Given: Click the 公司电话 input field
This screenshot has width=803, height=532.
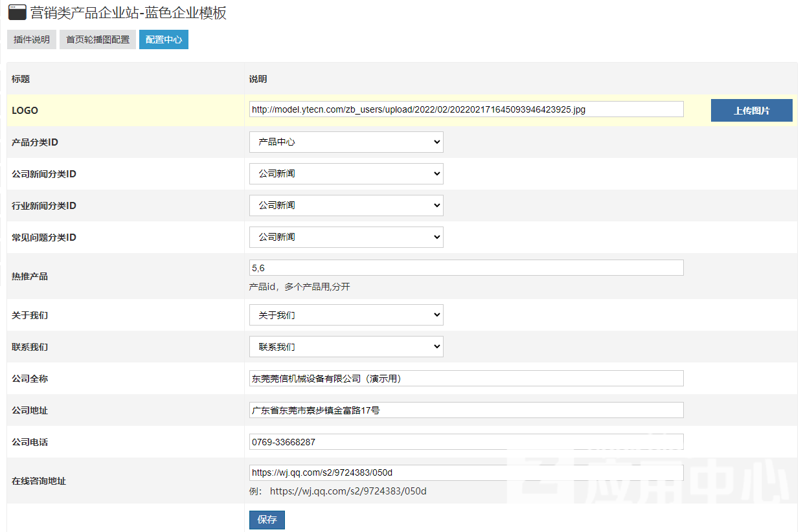Looking at the screenshot, I should 466,442.
